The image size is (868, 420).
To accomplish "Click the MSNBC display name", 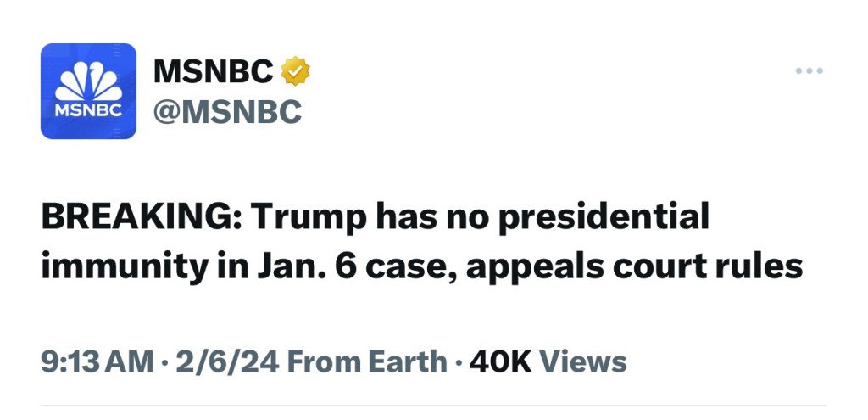I will tap(213, 73).
